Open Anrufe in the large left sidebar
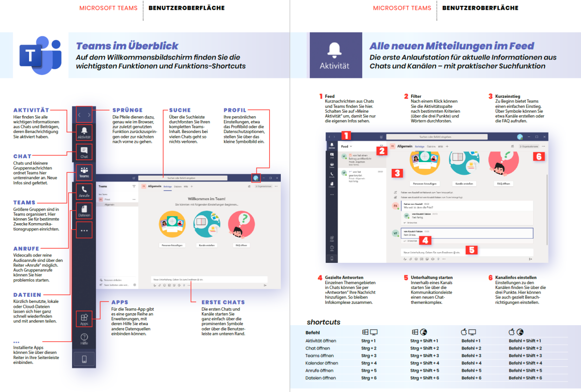Viewport: 581px width, 392px height. (x=84, y=192)
